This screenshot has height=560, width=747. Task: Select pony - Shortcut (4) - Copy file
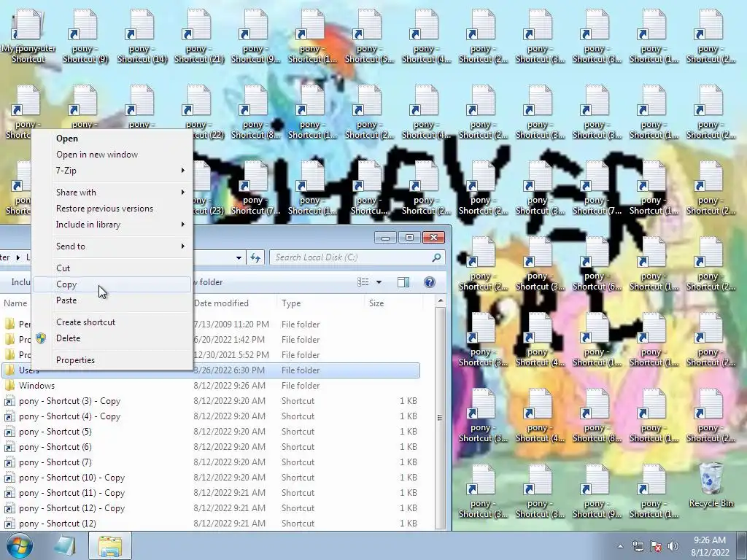pyautogui.click(x=210, y=416)
